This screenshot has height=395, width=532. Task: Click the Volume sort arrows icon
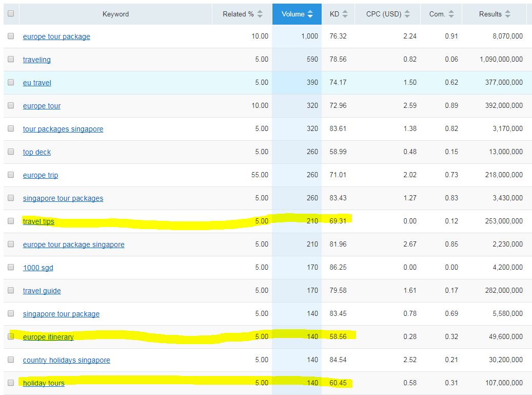(x=310, y=14)
